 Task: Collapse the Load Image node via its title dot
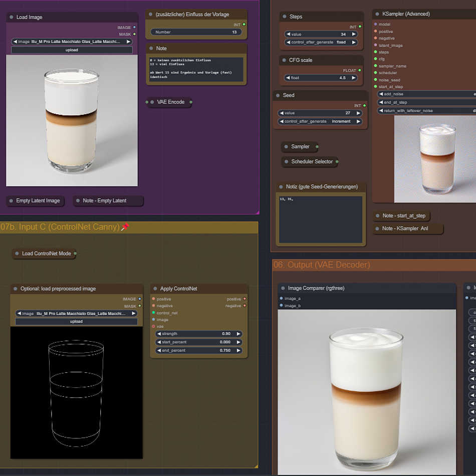click(x=11, y=17)
